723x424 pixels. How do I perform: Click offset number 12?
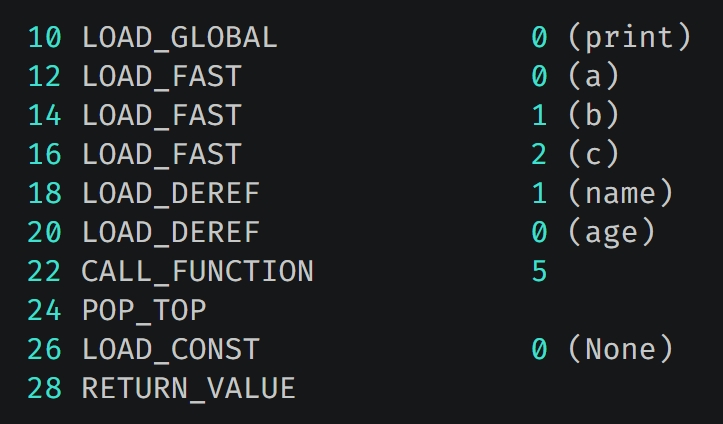[x=44, y=77]
